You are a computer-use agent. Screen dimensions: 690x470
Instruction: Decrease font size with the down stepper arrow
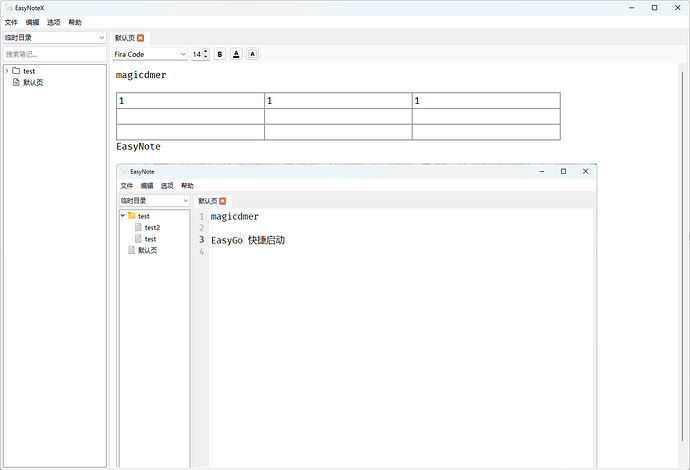point(206,57)
